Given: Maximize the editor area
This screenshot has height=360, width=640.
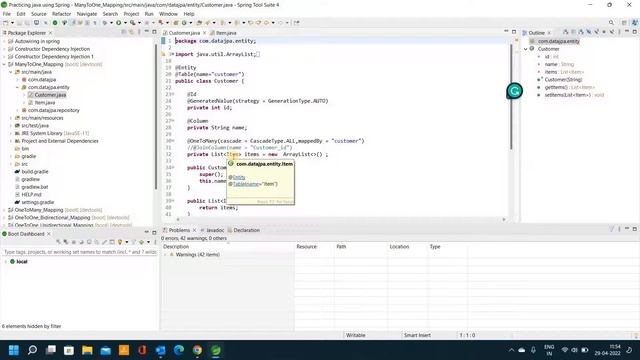Looking at the screenshot, I should point(514,31).
